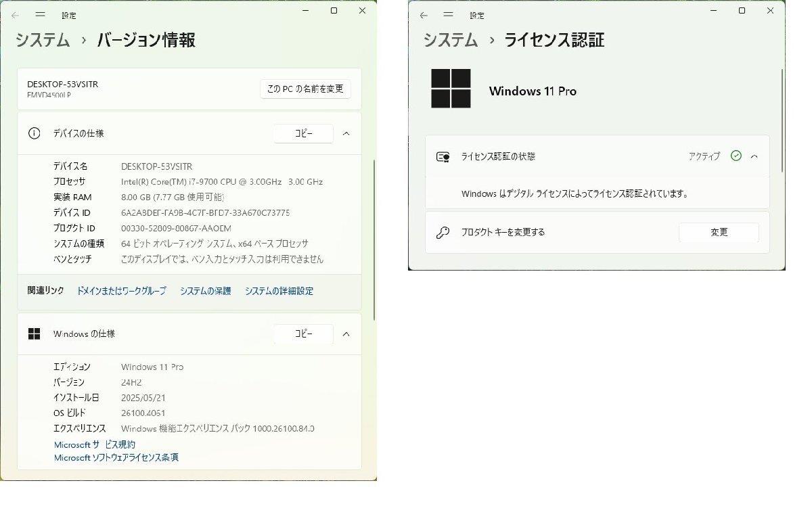Click the large Windows 11 Pro logo
Screen dimensions: 812x506
(451, 89)
